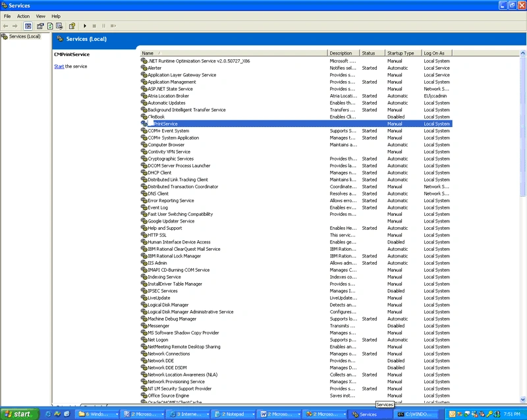Select the Network Connections service

[x=296, y=354]
